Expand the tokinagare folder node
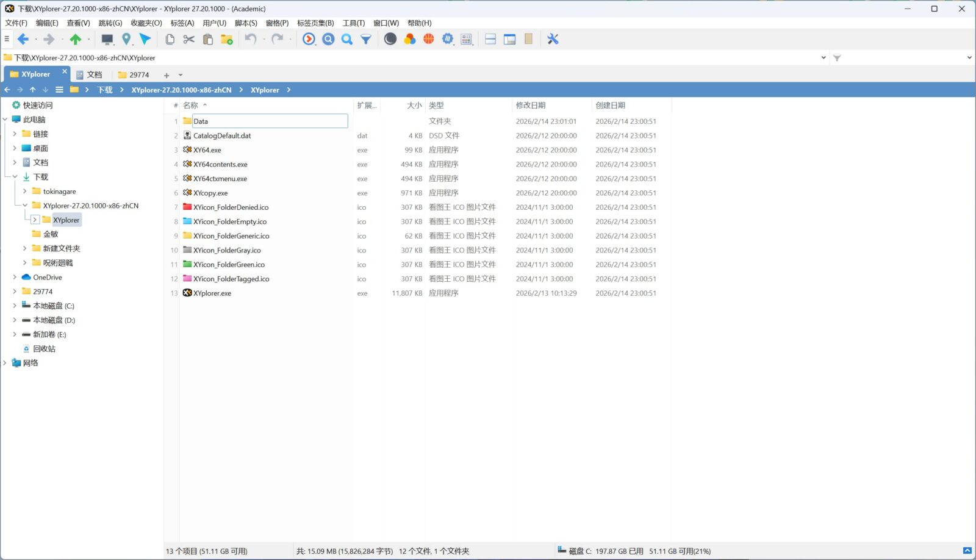The height and width of the screenshot is (560, 976). pyautogui.click(x=25, y=191)
